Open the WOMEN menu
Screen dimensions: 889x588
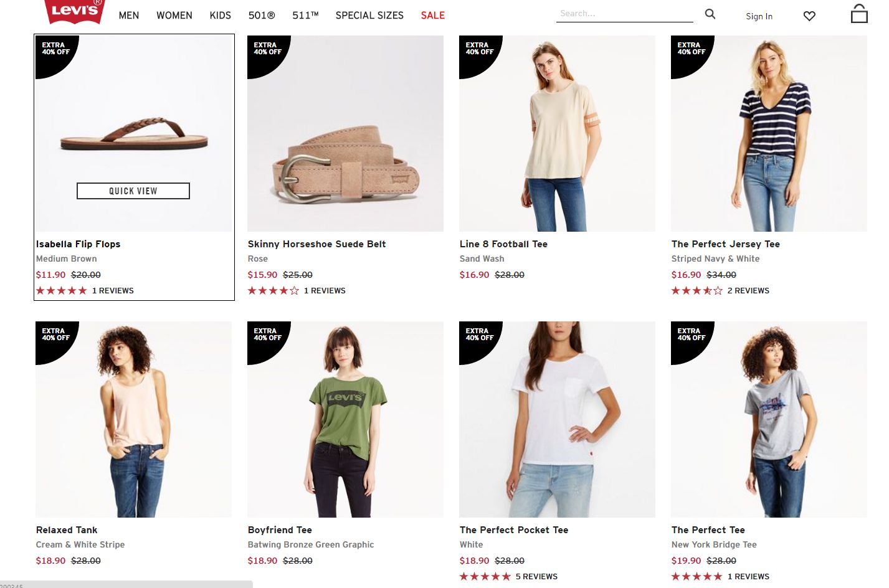[174, 16]
